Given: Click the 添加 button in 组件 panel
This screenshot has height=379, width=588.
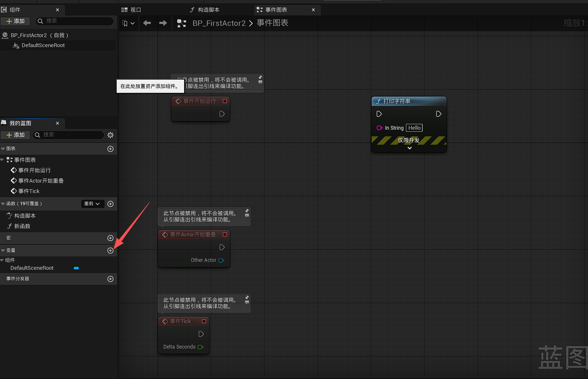Looking at the screenshot, I should tap(15, 21).
